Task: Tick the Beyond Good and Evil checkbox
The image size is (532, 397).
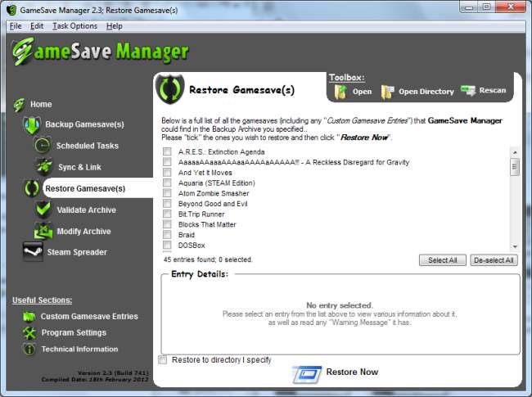Action: pos(167,203)
